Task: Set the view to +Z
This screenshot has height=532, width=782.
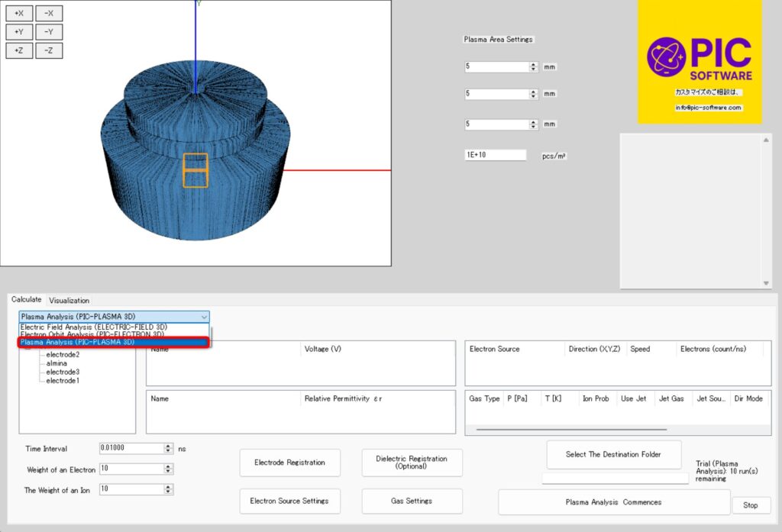Action: [x=19, y=50]
